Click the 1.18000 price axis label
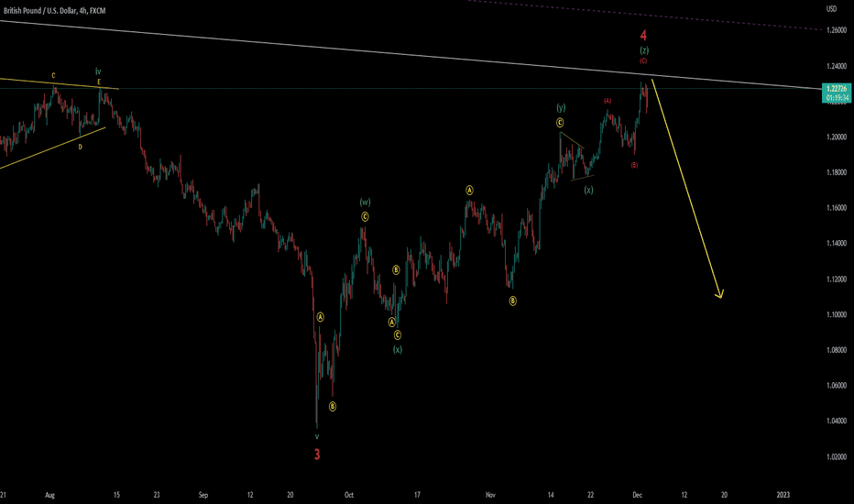This screenshot has height=504, width=854. (x=836, y=172)
